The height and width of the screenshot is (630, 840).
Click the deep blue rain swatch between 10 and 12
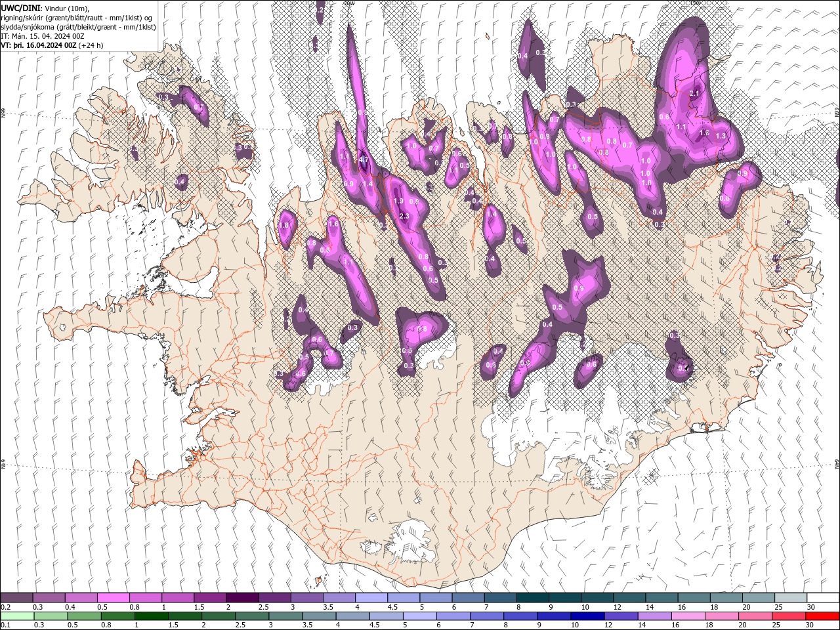587,616
